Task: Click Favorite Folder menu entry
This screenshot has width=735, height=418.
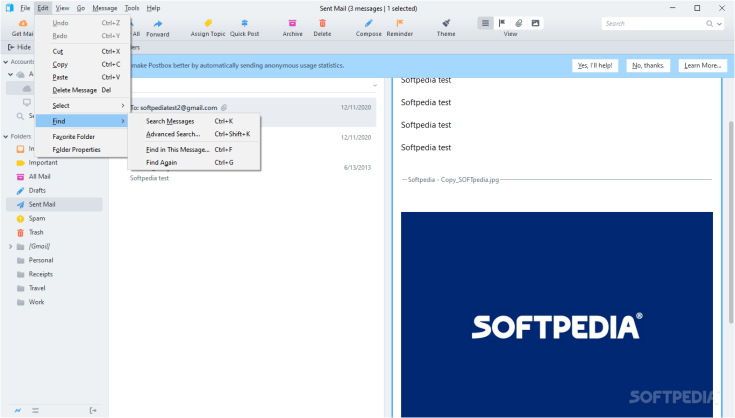Action: coord(82,137)
